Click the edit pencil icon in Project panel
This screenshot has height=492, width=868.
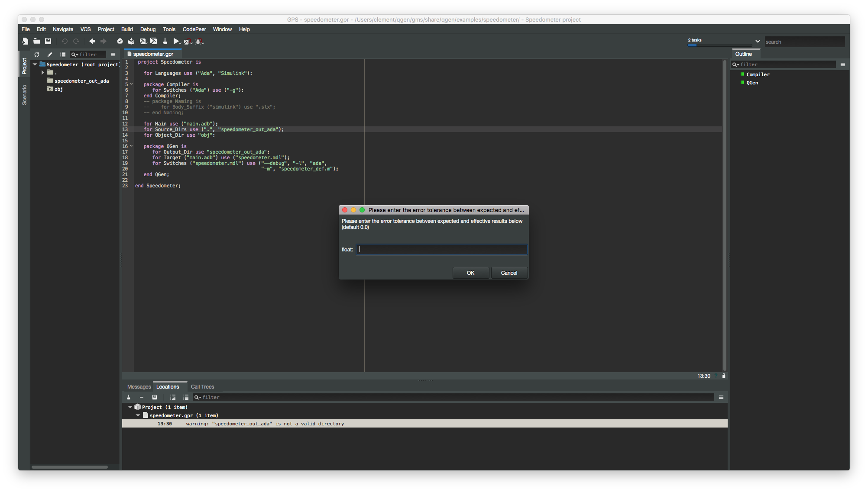(x=50, y=55)
